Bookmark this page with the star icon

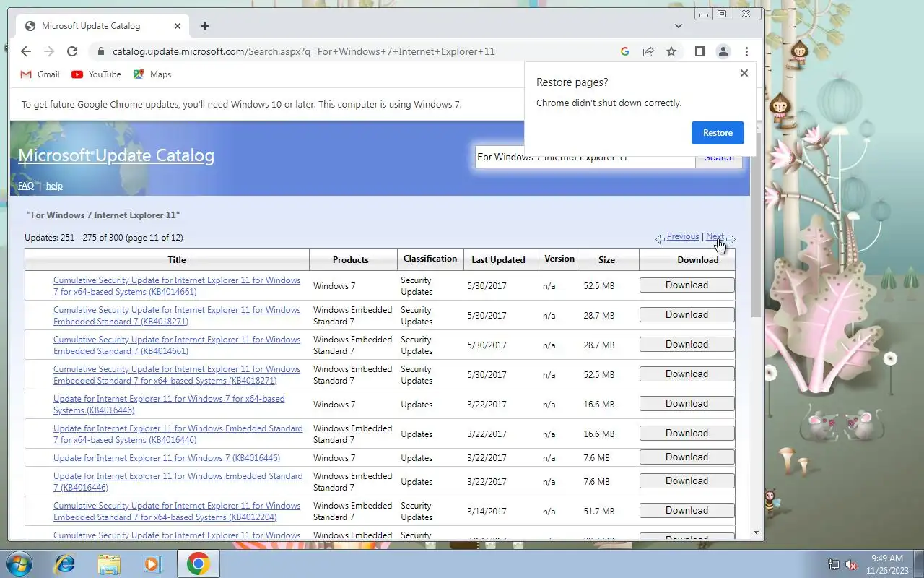671,51
